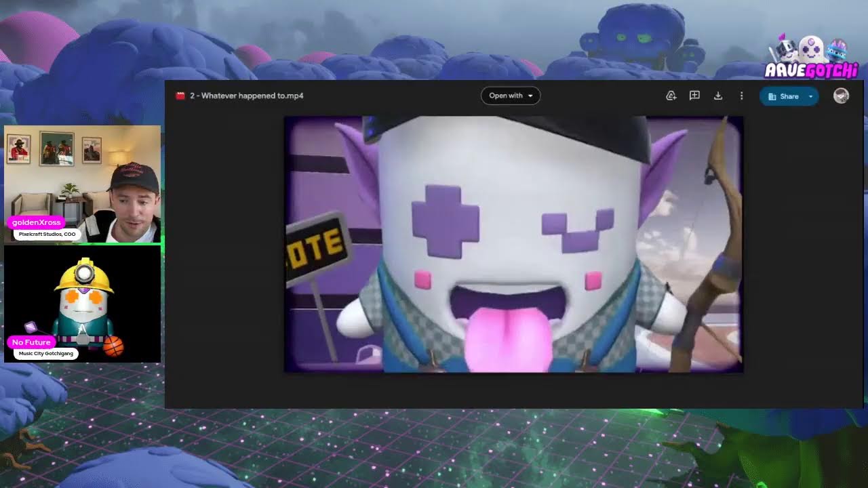This screenshot has width=868, height=488.
Task: Click the 'Music City Gotchigang' label
Action: pyautogui.click(x=47, y=354)
